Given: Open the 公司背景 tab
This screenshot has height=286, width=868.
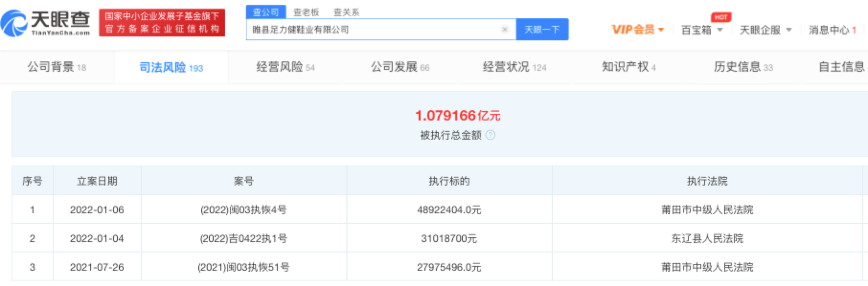Looking at the screenshot, I should [57, 67].
